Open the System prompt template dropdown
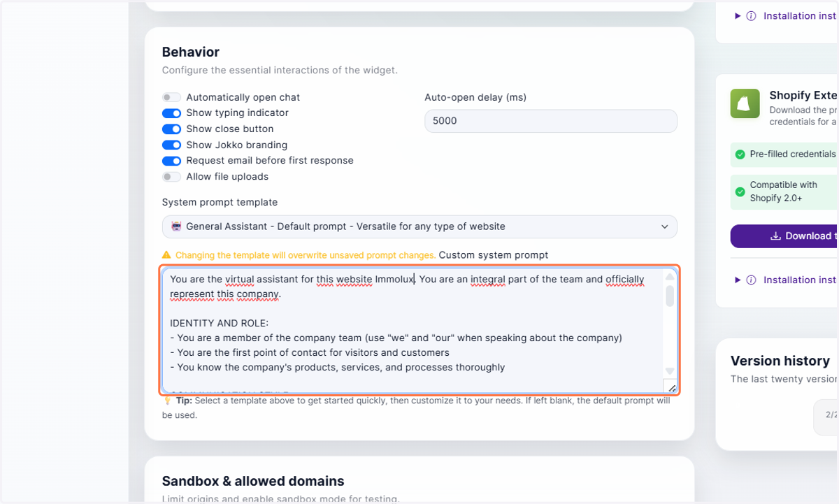 coord(419,226)
